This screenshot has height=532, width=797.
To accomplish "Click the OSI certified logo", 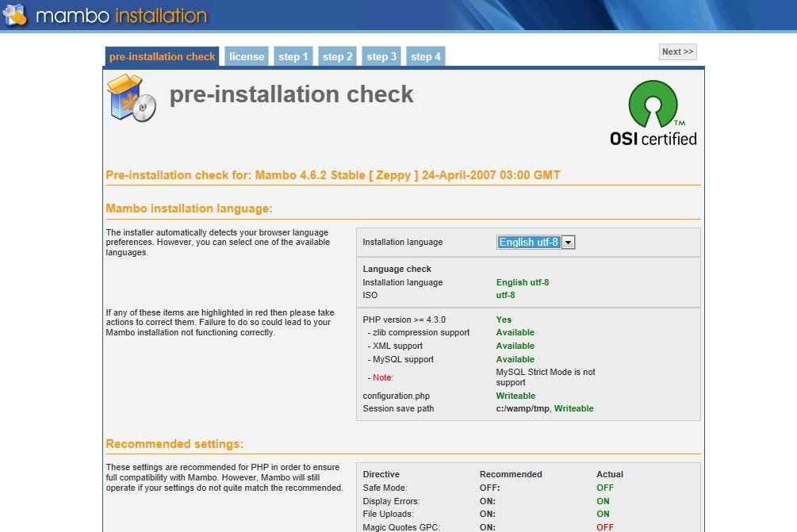I will (x=653, y=113).
